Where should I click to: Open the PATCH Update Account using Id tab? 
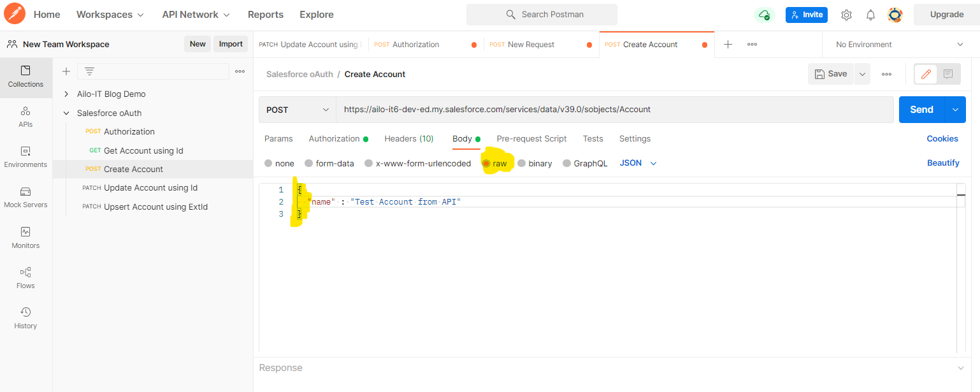pyautogui.click(x=311, y=44)
